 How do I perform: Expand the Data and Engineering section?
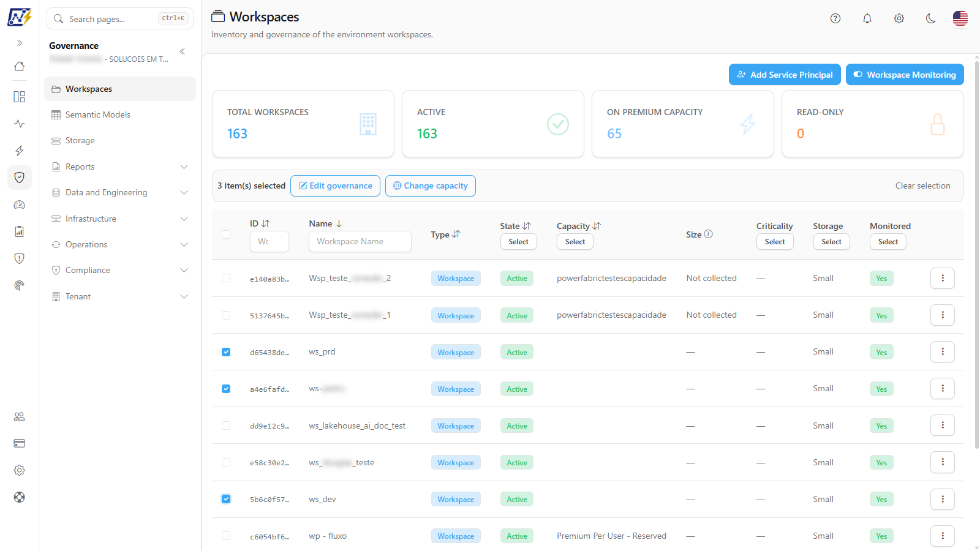[120, 192]
